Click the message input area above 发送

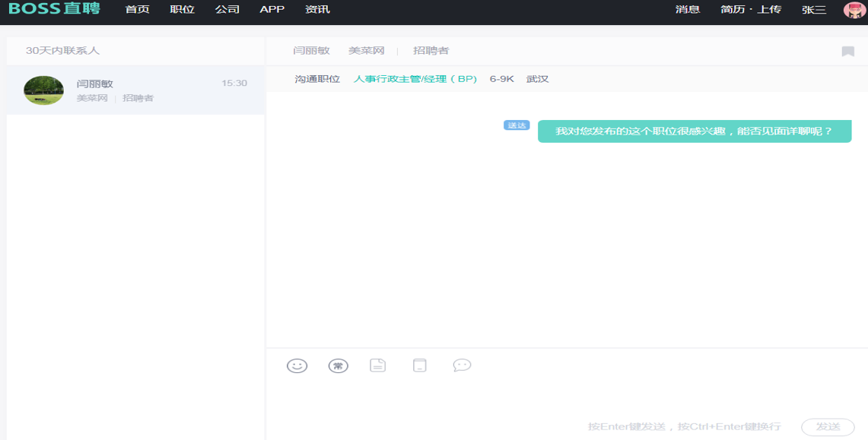[566, 395]
